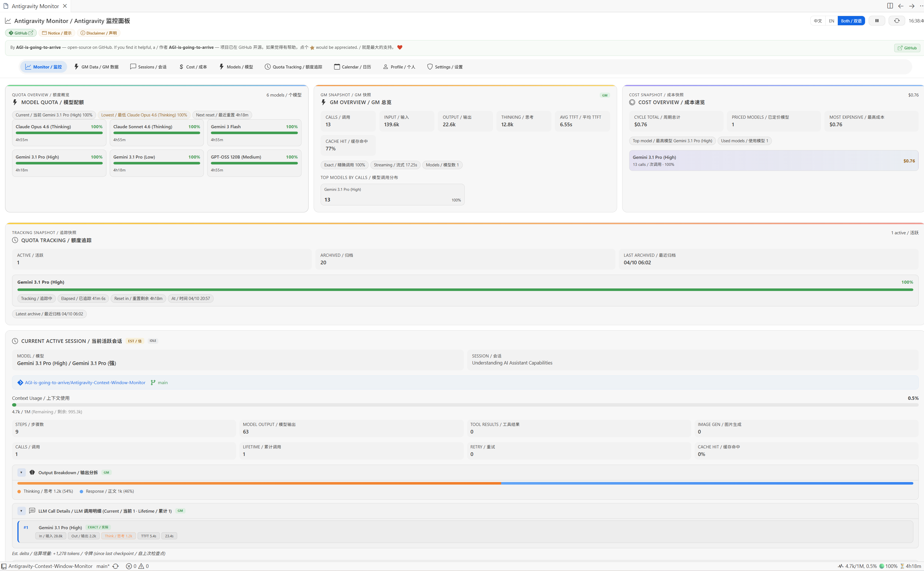Open the Cost / 成本 tab
The height and width of the screenshot is (571, 924).
193,67
